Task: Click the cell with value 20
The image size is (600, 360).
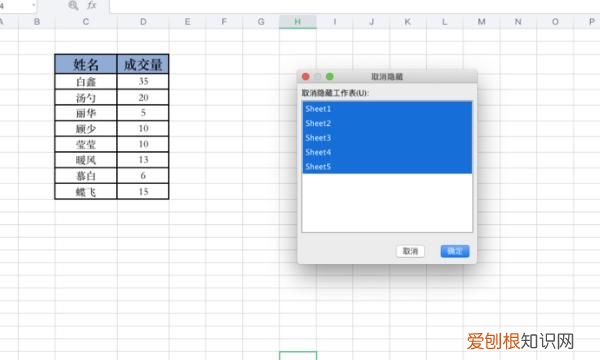Action: [x=143, y=98]
